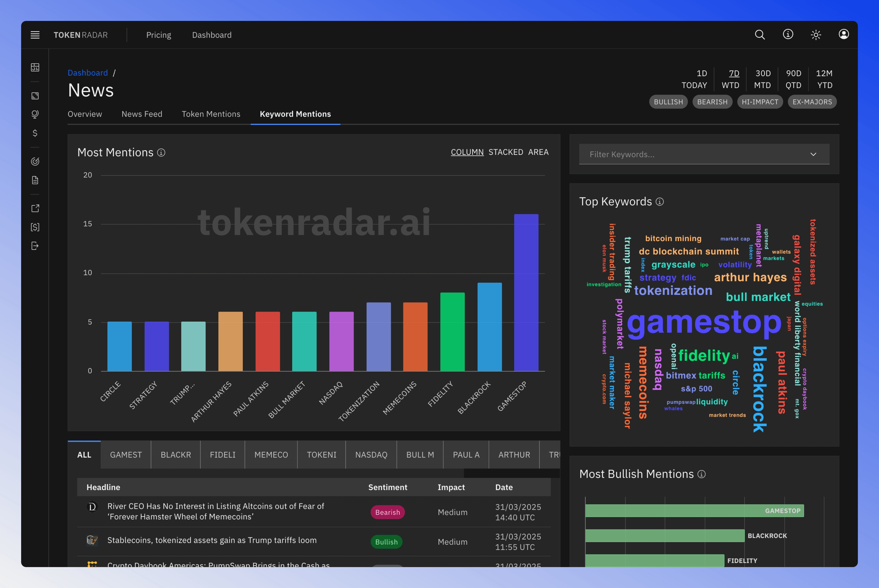Select the BLACKR keyword tab
The height and width of the screenshot is (588, 879).
(x=176, y=455)
